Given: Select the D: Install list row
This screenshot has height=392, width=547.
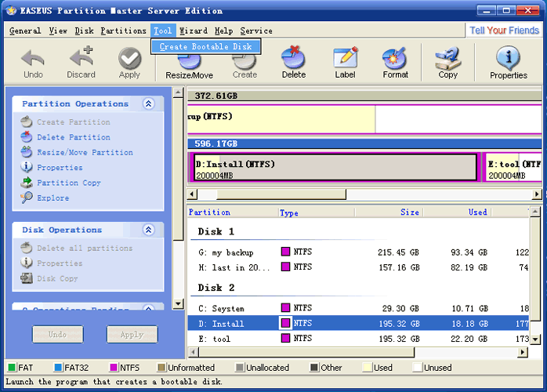Looking at the screenshot, I should coord(358,323).
